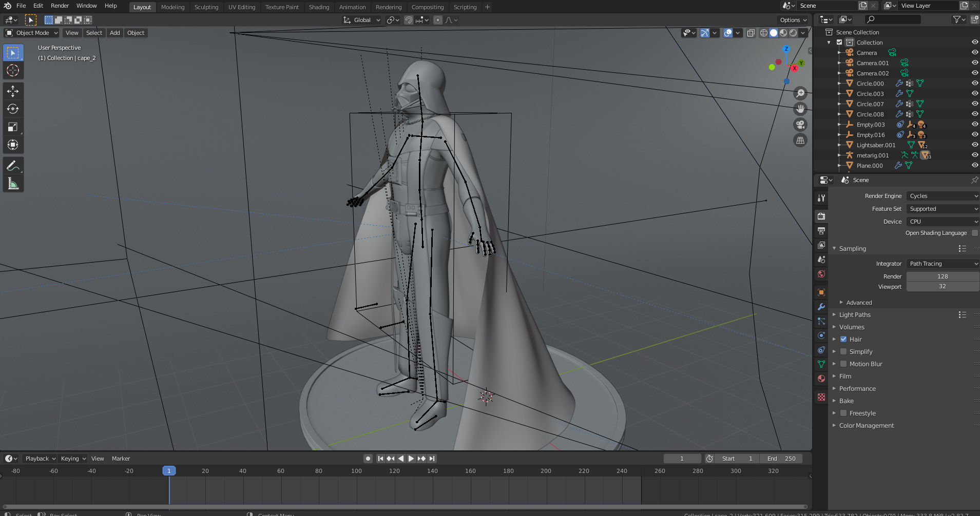
Task: Open the Texture properties checker icon
Action: 821,397
